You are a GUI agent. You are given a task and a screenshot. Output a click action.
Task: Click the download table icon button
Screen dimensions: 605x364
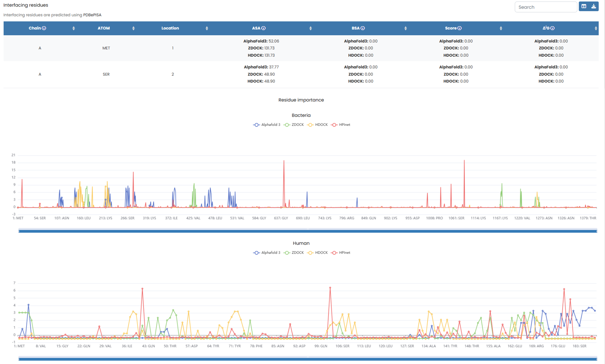[594, 6]
